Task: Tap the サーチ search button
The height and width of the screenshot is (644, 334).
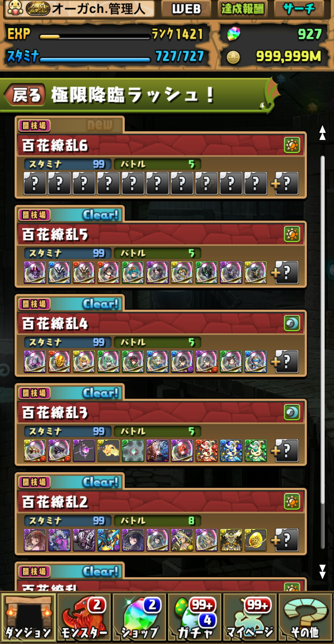Action: click(x=299, y=9)
